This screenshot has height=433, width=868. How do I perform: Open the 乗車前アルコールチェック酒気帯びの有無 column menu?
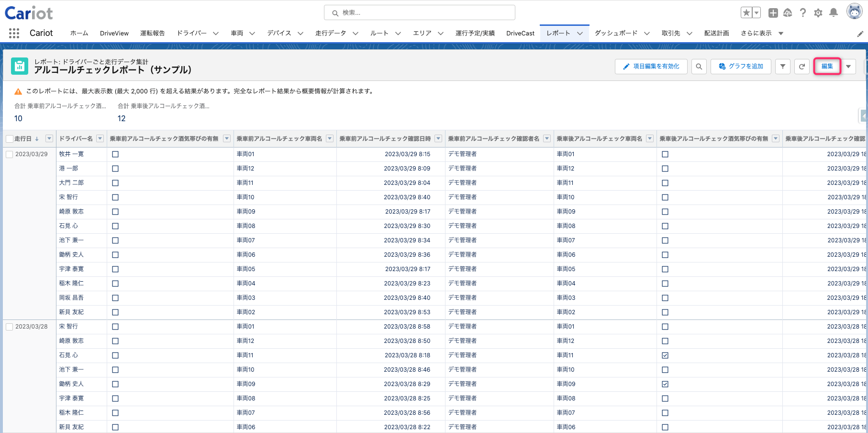[227, 138]
